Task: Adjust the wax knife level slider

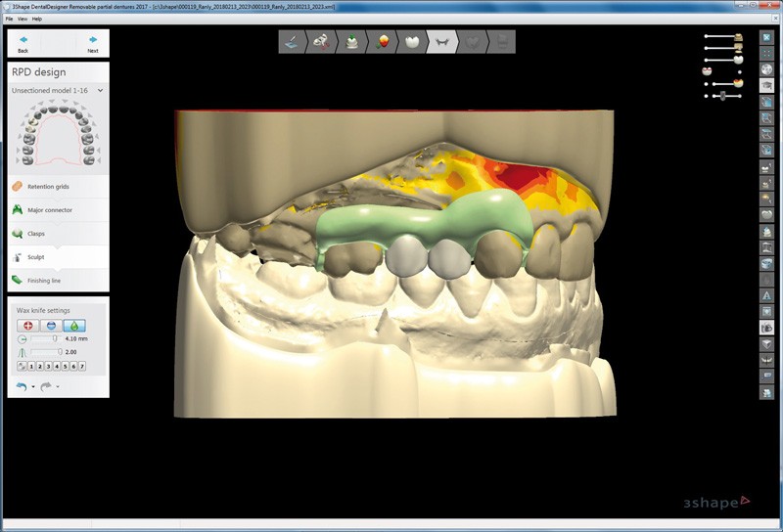Action: point(45,352)
